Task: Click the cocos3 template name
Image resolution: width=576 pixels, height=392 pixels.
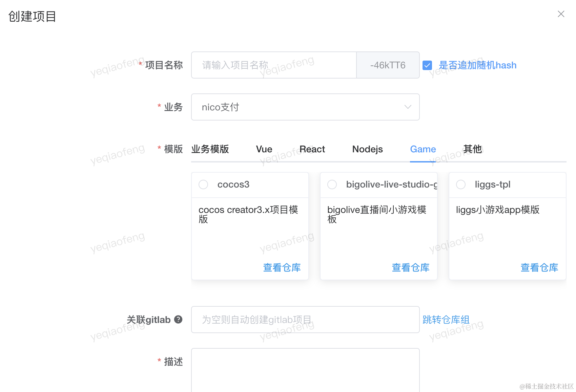Action: [x=233, y=184]
